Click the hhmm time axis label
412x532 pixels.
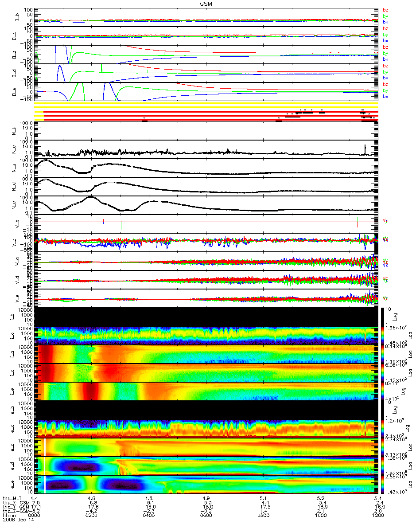pyautogui.click(x=9, y=515)
